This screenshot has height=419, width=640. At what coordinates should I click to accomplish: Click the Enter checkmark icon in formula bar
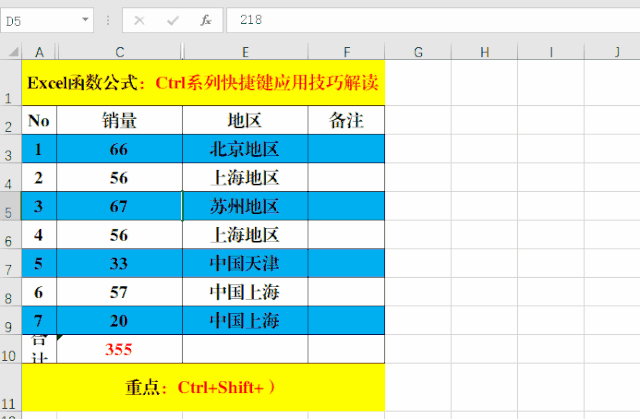[x=173, y=20]
